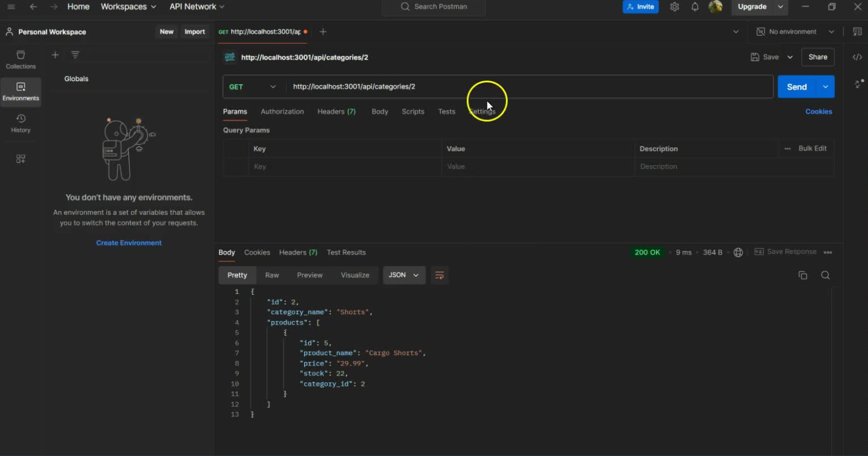Open Postman settings gear icon
This screenshot has height=456, width=868.
point(674,7)
